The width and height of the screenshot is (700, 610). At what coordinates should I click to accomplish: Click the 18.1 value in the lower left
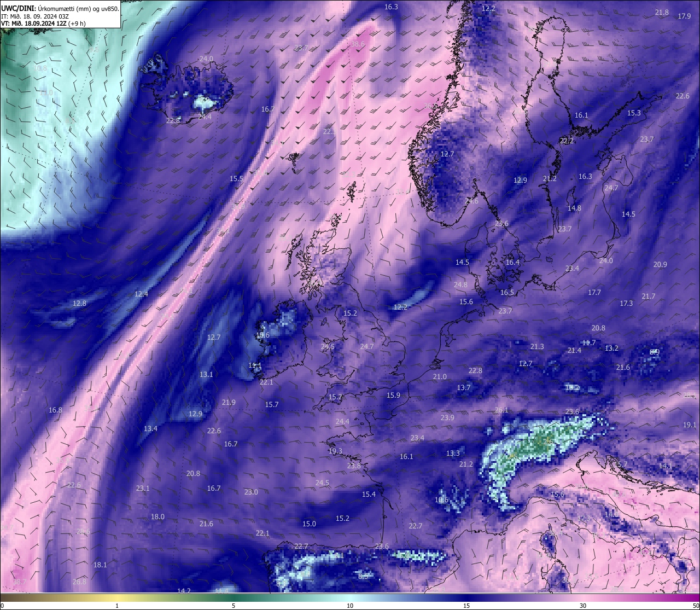pyautogui.click(x=100, y=565)
